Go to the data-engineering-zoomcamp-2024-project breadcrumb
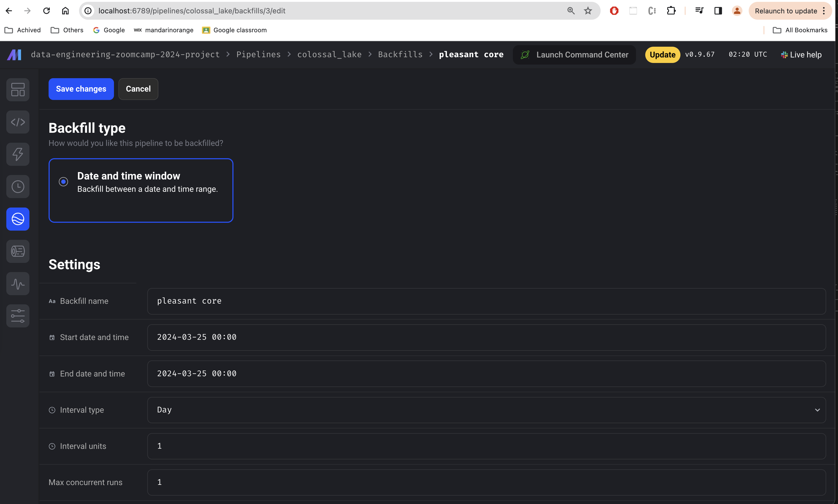The image size is (838, 504). tap(126, 55)
